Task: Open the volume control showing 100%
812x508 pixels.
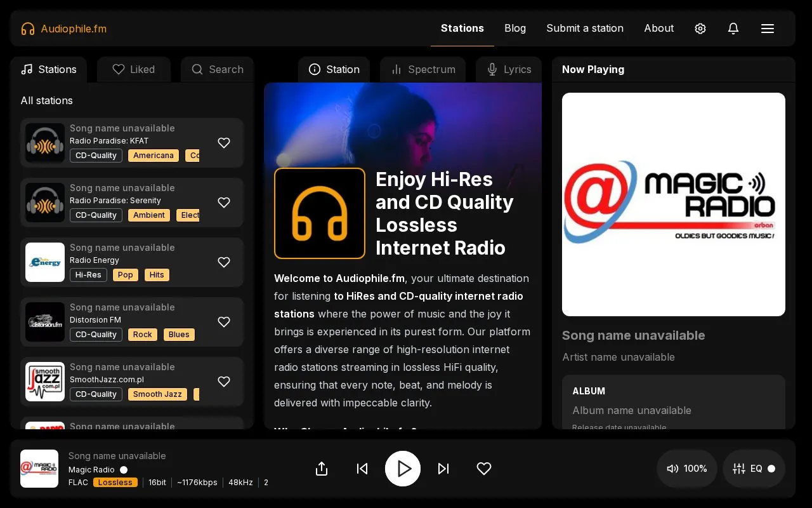Action: pyautogui.click(x=687, y=469)
